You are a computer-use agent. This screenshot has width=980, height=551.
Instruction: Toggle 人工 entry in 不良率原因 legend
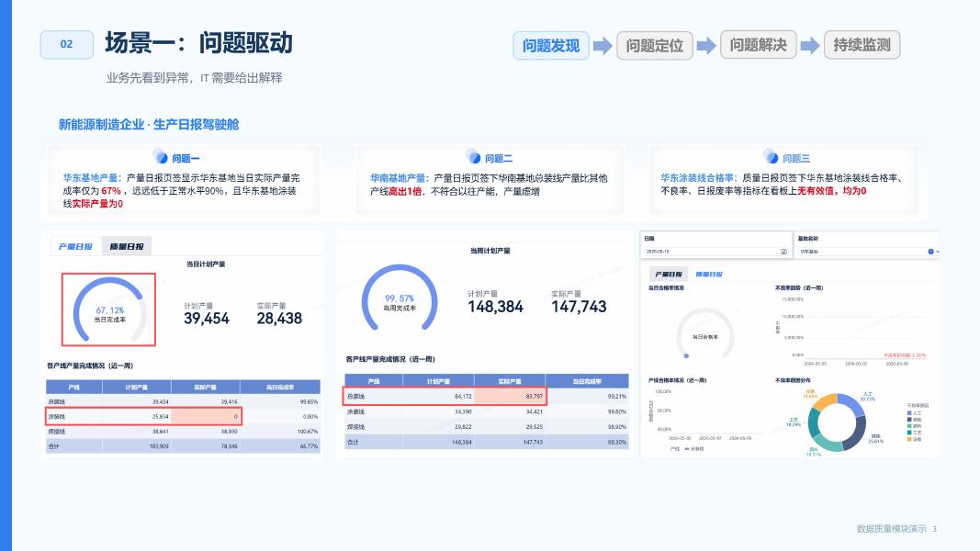point(913,413)
